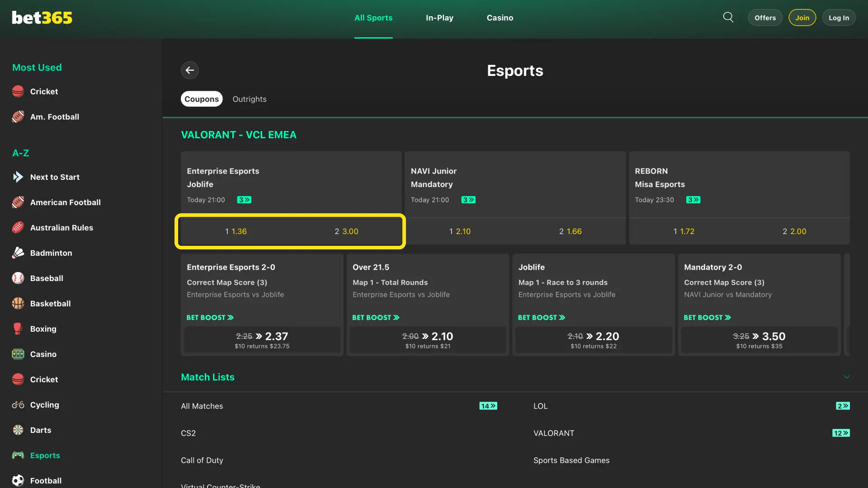Open markets badge for REBORN match
Image resolution: width=868 pixels, height=488 pixels.
pyautogui.click(x=693, y=200)
